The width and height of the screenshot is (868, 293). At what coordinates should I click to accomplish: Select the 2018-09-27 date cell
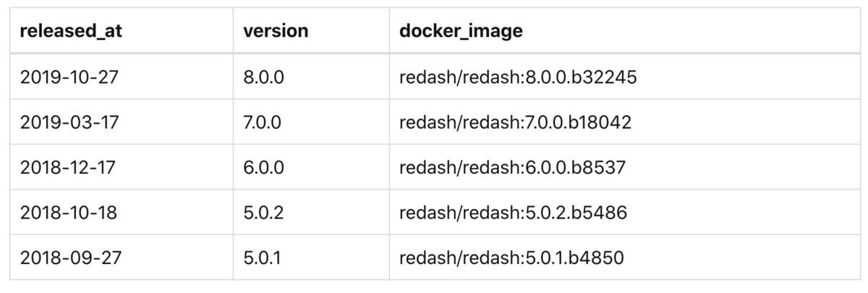(x=122, y=257)
